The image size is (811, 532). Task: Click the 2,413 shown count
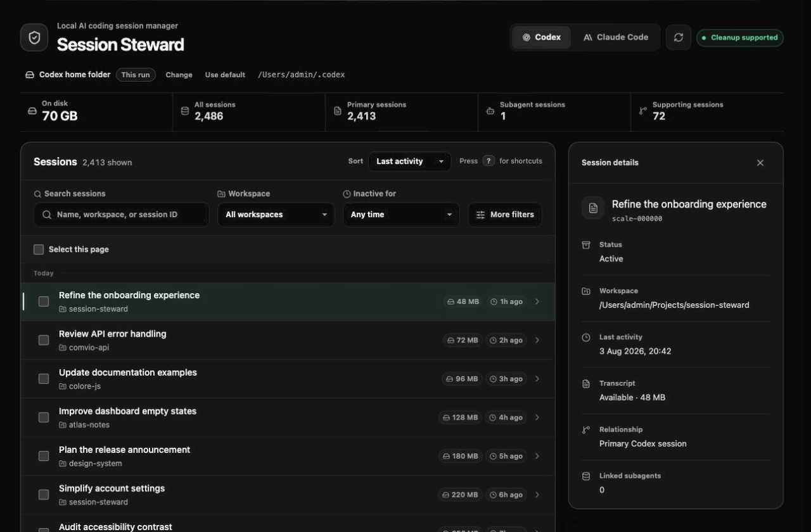107,163
